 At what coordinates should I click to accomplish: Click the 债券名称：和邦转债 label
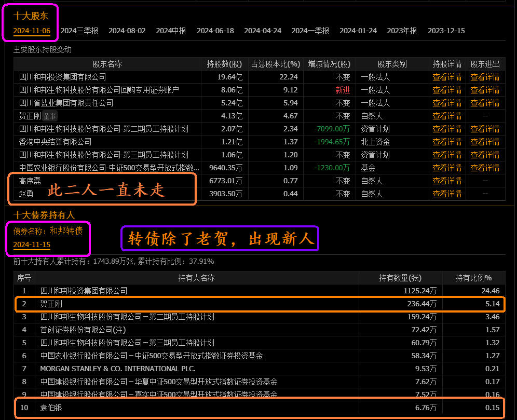tap(48, 231)
